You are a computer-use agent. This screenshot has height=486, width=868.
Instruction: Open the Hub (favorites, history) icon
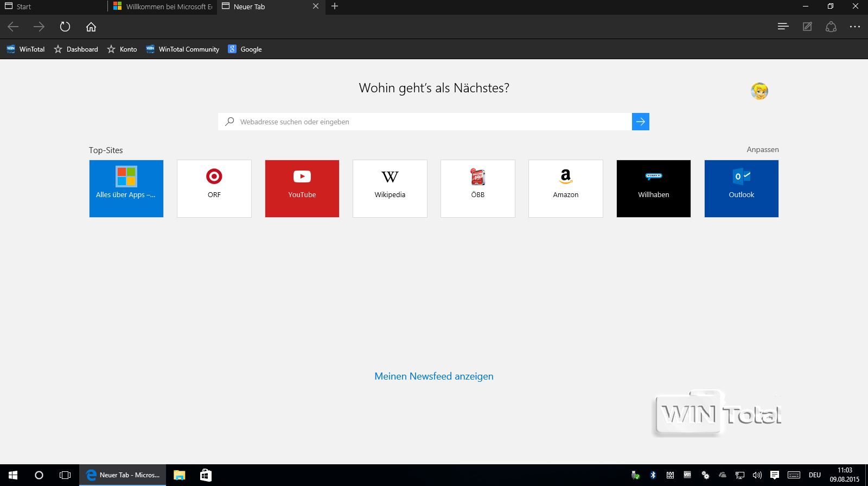(783, 26)
